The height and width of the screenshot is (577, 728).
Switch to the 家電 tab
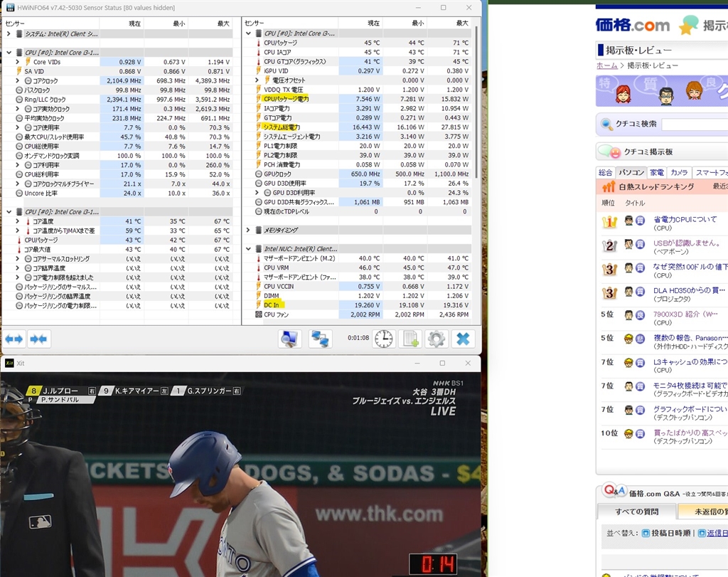click(656, 172)
